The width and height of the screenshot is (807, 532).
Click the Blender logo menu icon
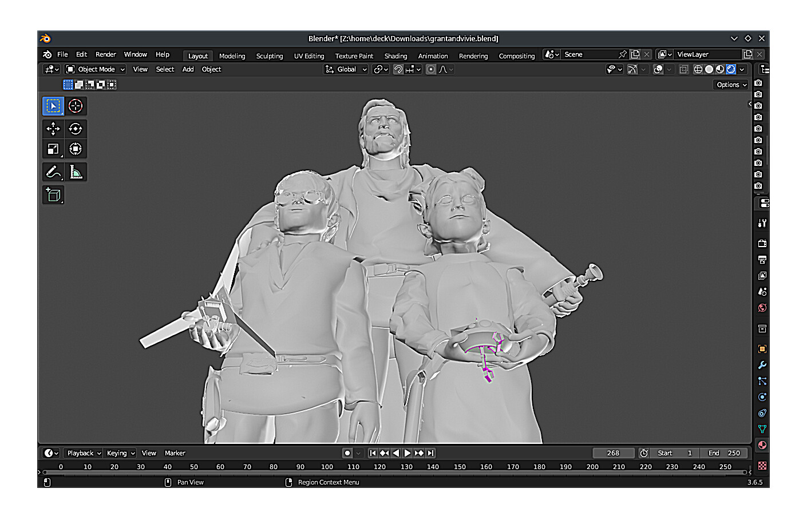[48, 54]
